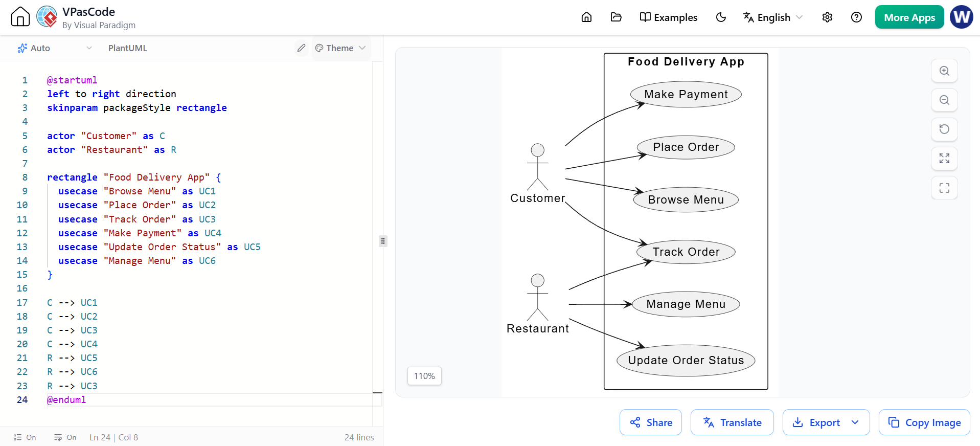The height and width of the screenshot is (446, 980).
Task: Click the pencil edit icon
Action: (301, 48)
